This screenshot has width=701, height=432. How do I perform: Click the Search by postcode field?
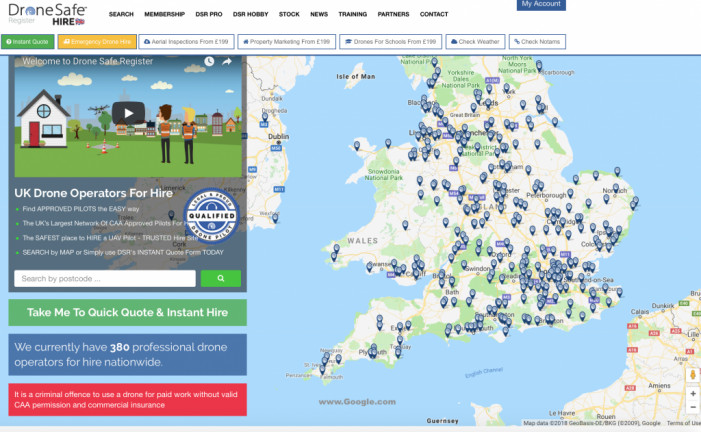pos(105,279)
